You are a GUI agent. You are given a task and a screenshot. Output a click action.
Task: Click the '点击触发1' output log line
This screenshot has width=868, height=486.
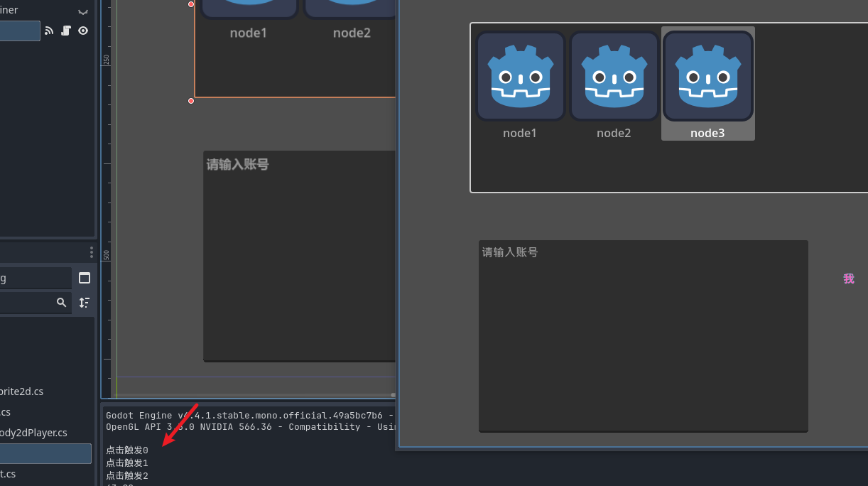127,463
